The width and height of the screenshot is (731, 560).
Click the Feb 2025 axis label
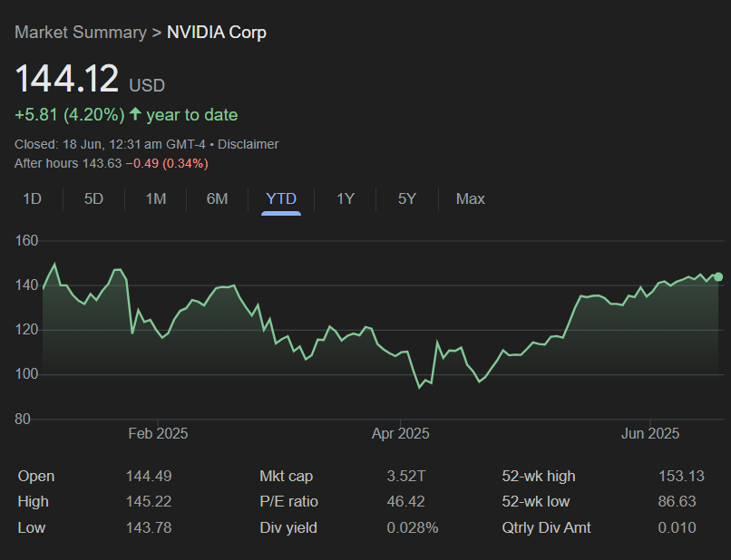pos(158,434)
